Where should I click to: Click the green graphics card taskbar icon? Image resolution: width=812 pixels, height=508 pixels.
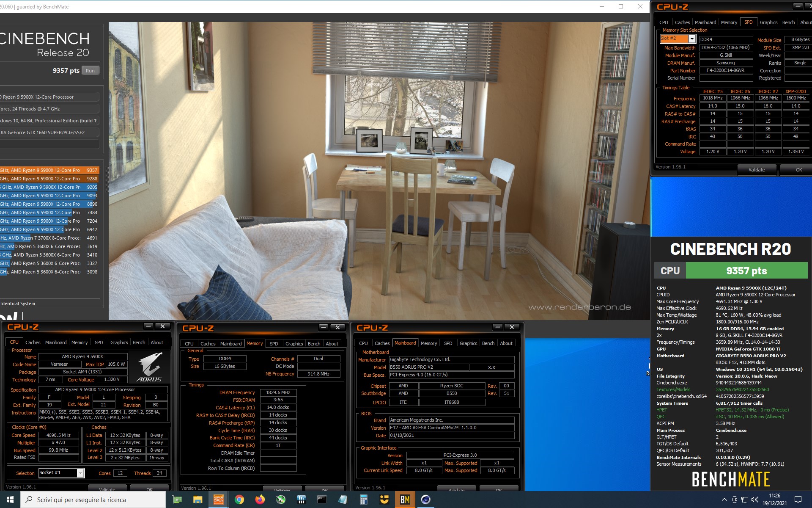pyautogui.click(x=177, y=500)
